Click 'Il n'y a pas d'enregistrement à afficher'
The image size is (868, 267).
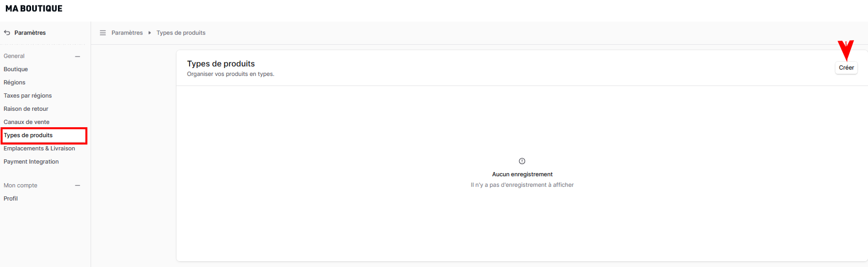tap(522, 185)
